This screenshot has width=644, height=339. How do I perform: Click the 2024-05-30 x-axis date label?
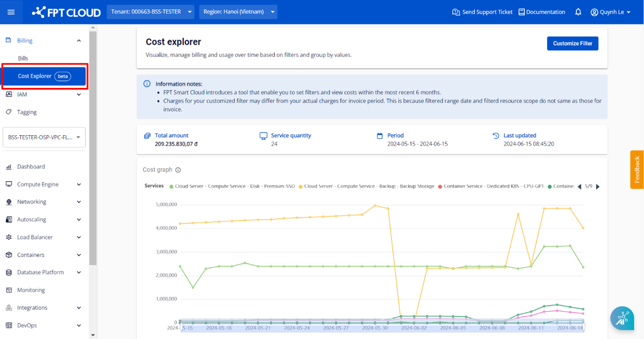click(x=375, y=328)
